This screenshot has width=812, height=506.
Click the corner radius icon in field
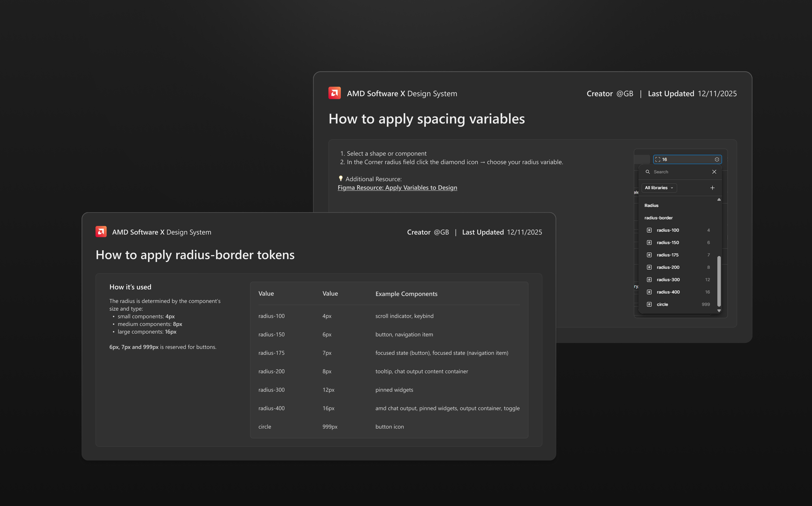point(658,160)
